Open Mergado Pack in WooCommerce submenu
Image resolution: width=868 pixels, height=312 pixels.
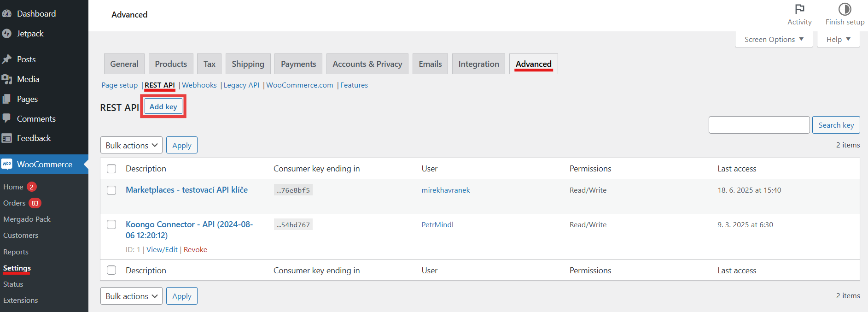(27, 219)
